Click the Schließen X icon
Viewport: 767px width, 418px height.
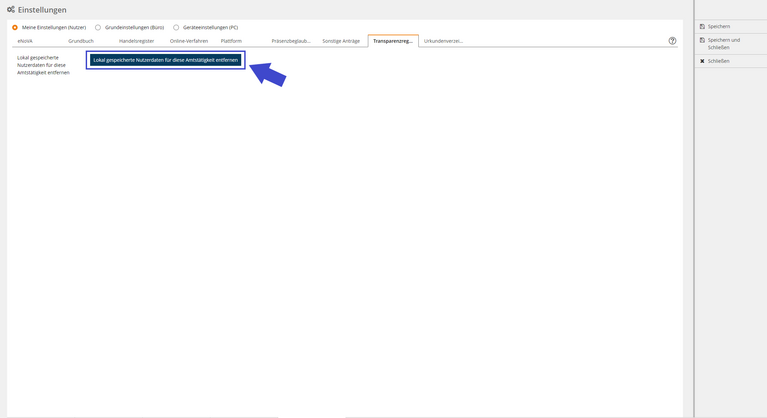coord(702,61)
